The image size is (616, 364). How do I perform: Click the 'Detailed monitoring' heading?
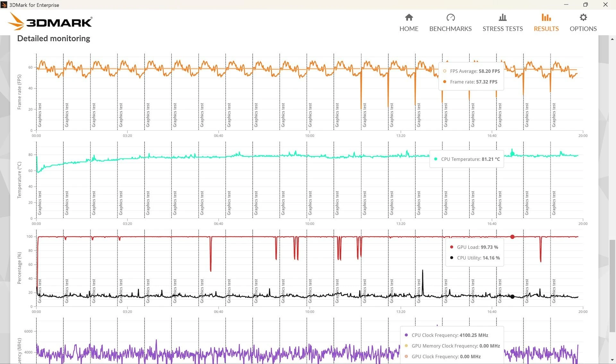tap(54, 38)
